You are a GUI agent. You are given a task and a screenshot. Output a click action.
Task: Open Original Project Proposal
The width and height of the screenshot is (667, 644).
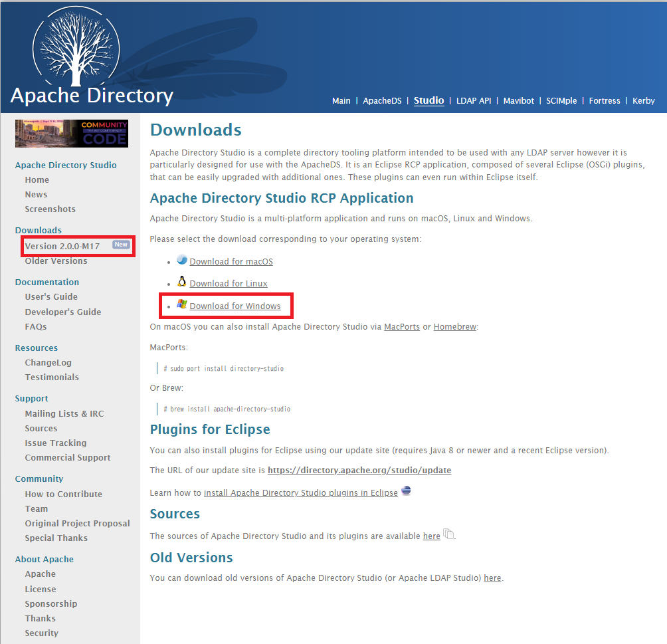coord(78,523)
